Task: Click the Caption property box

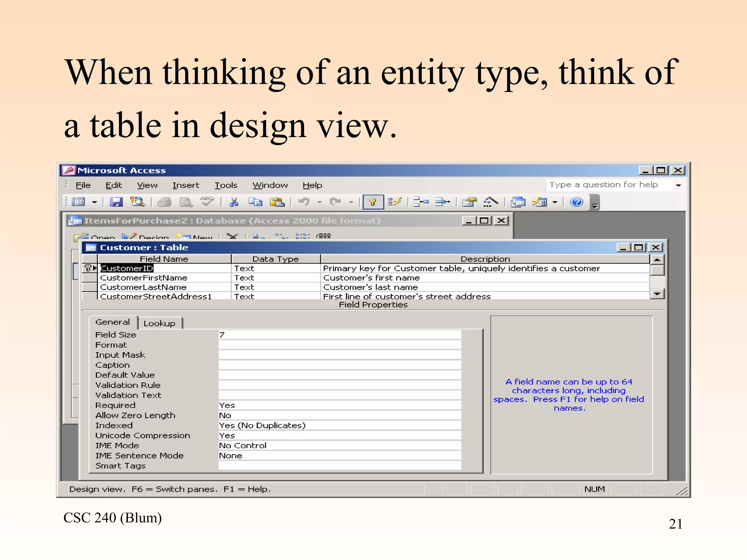Action: [340, 365]
